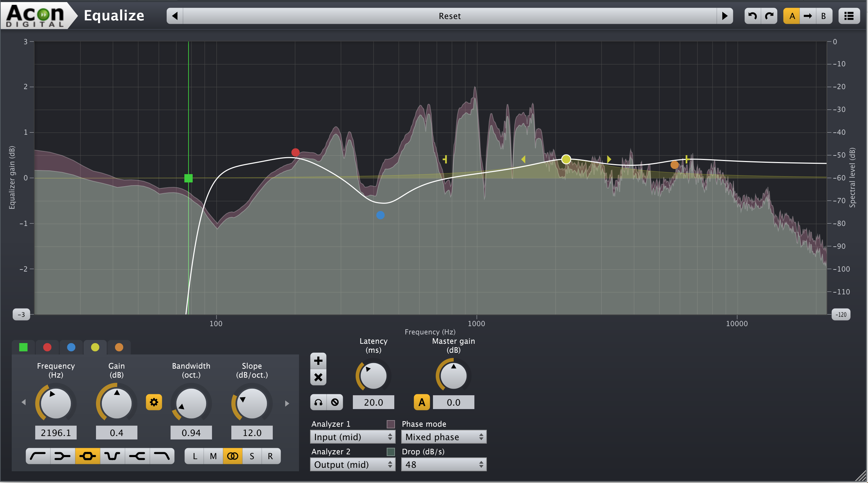Switch to the red band tab
The image size is (868, 483).
click(47, 347)
